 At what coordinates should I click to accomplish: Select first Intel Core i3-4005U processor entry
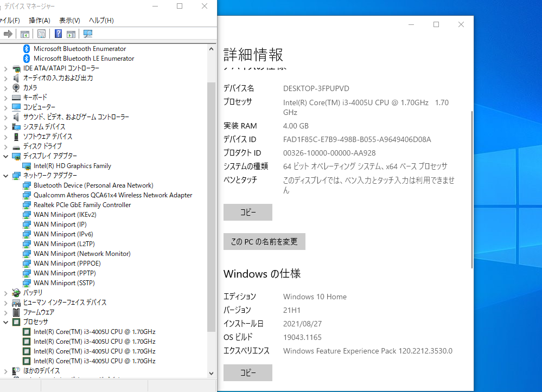click(x=94, y=332)
